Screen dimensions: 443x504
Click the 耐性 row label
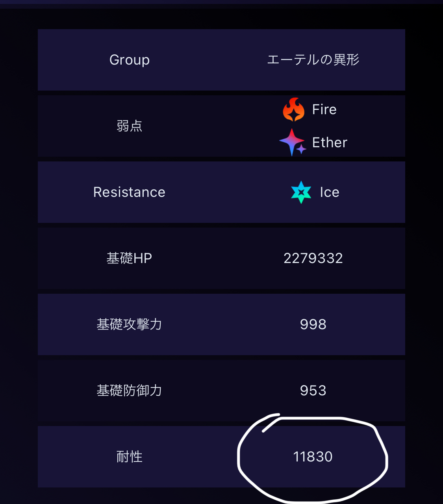(x=130, y=457)
